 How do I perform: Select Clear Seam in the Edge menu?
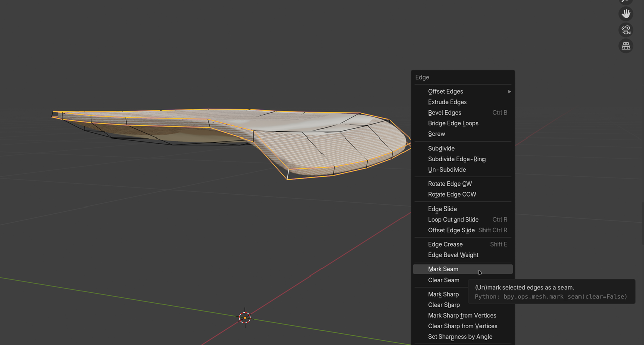tap(444, 280)
